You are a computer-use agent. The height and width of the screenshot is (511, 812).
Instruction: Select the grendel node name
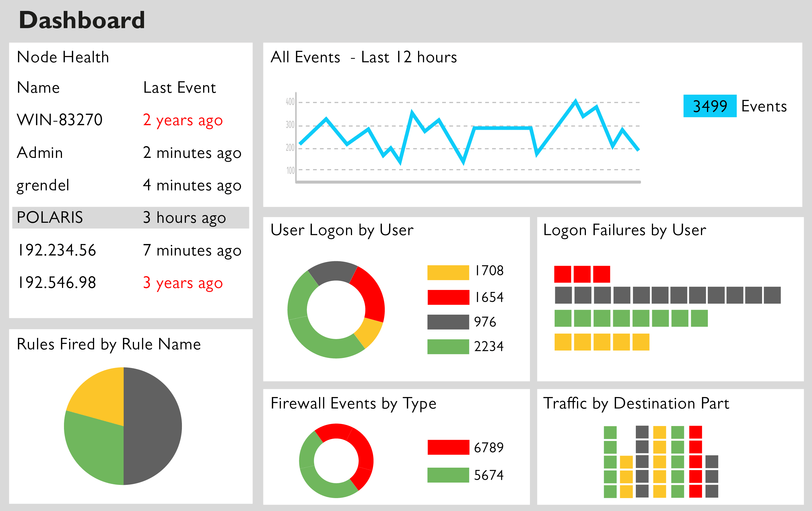pyautogui.click(x=43, y=186)
